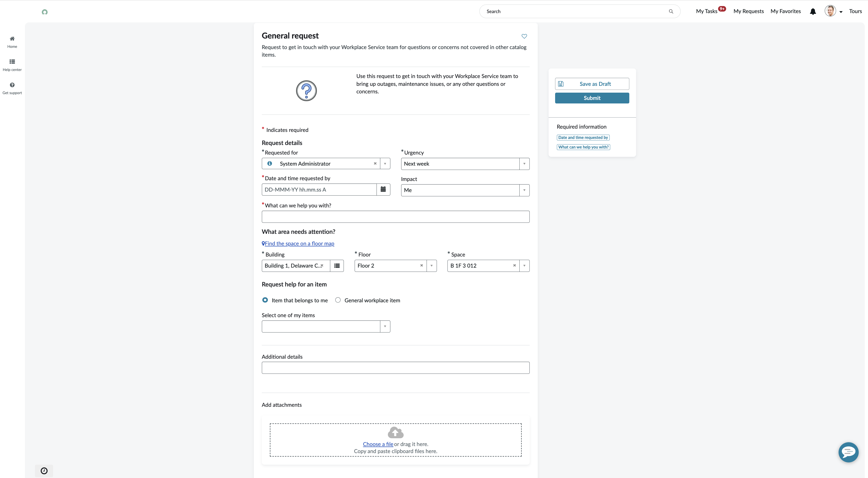Click the Request details heading
Image resolution: width=868 pixels, height=478 pixels.
(x=282, y=143)
